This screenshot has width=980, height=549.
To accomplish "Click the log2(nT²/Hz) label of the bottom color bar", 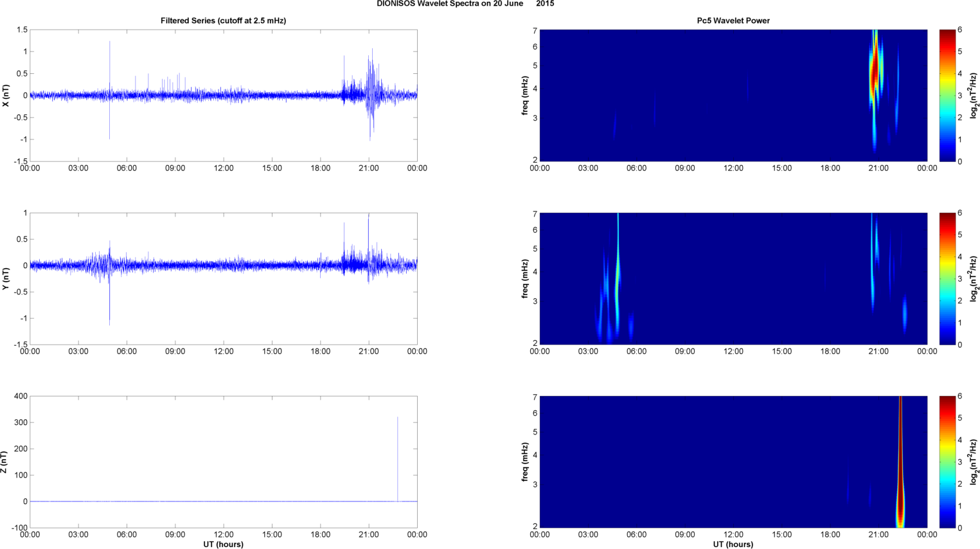I will [x=974, y=462].
